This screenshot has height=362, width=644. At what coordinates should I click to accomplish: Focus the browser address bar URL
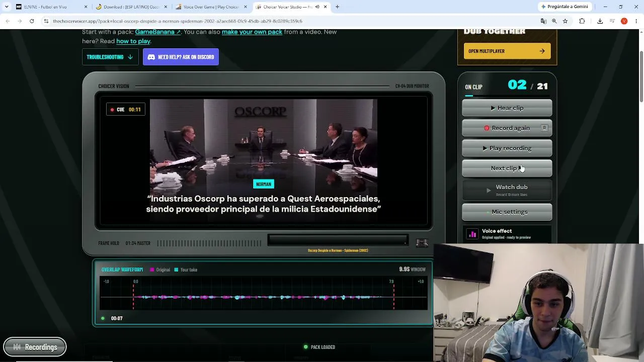[x=177, y=21]
